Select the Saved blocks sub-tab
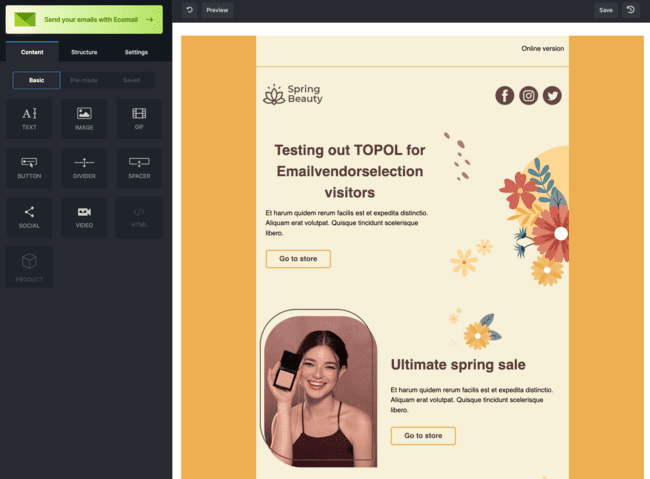This screenshot has height=479, width=650. point(131,80)
